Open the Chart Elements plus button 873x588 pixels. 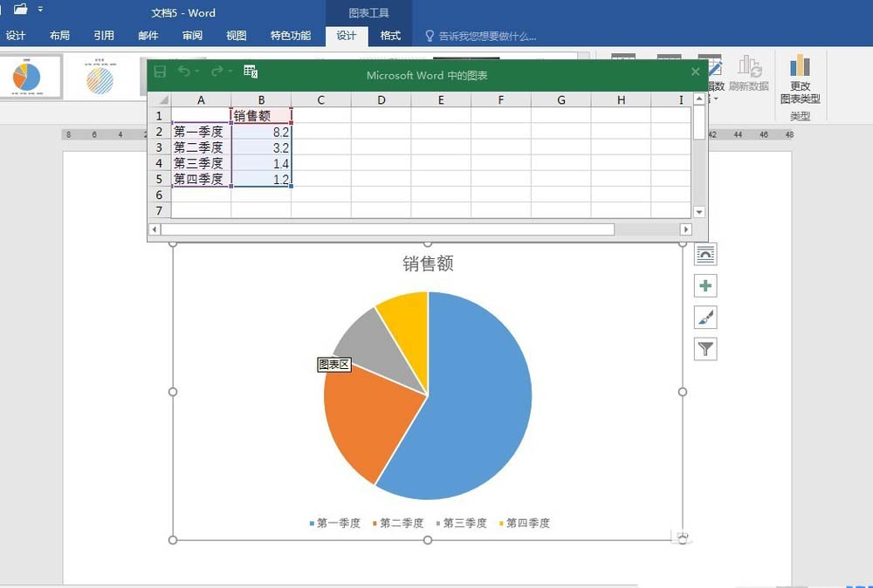(705, 286)
